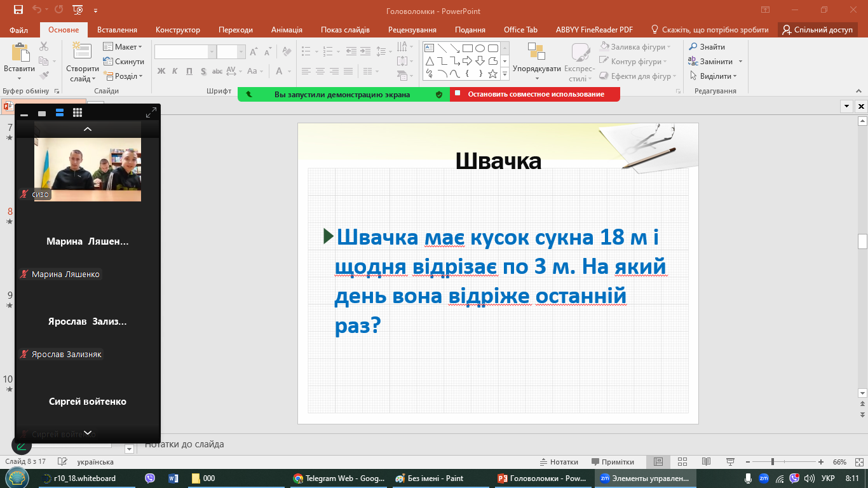Switch Zoom panel to gallery grid view
The height and width of the screenshot is (488, 868).
(x=78, y=113)
